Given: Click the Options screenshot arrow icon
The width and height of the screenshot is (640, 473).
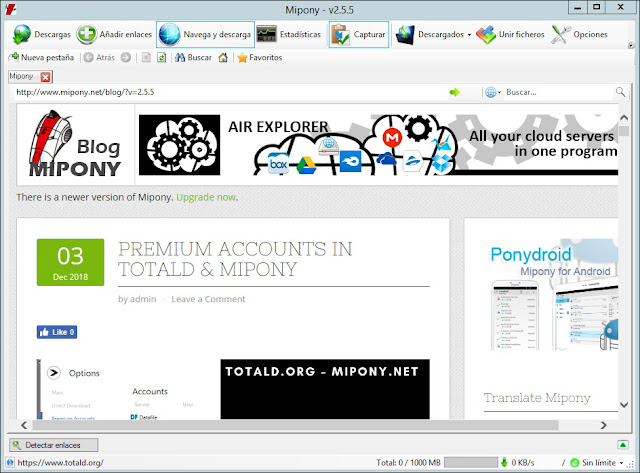Looking at the screenshot, I should coord(54,373).
